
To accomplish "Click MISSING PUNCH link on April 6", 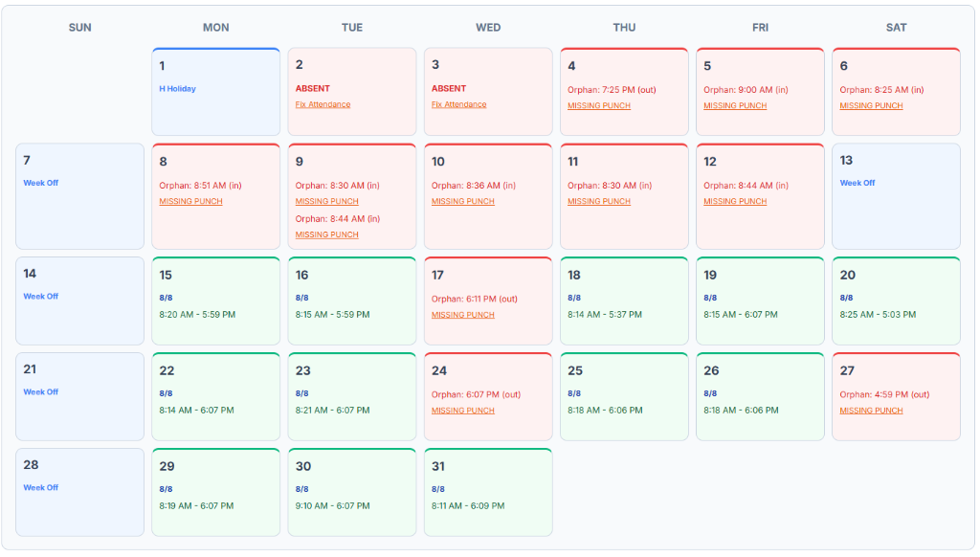I will (x=871, y=105).
